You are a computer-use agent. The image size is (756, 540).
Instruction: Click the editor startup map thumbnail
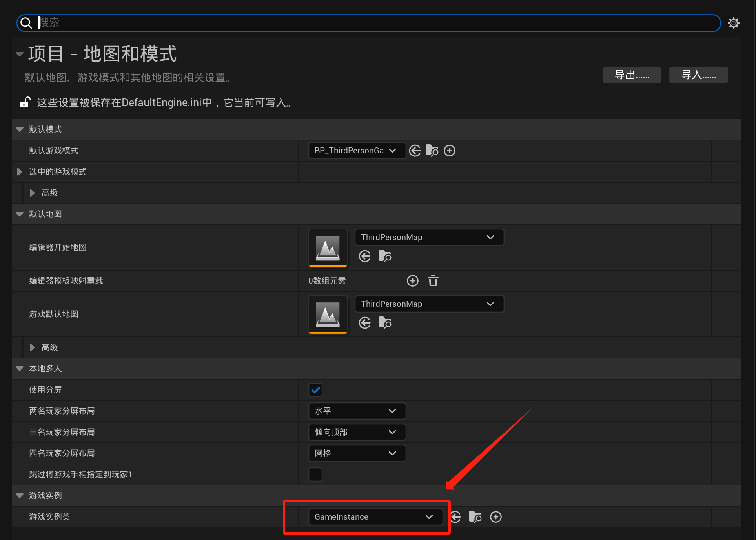328,248
